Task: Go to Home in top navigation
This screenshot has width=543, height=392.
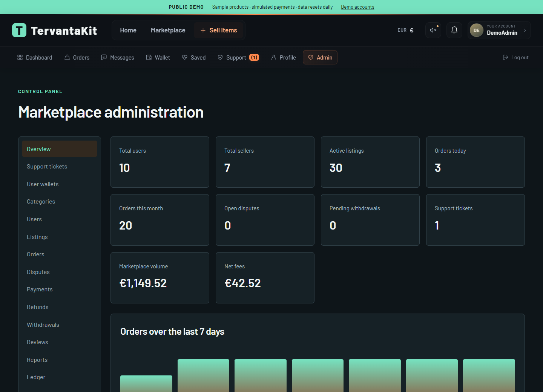Action: [x=128, y=30]
